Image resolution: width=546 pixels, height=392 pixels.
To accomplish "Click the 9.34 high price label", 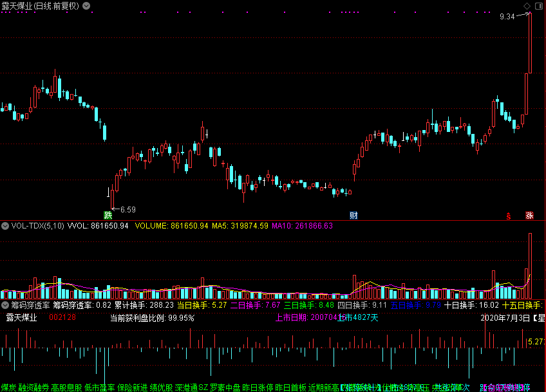I will pos(507,16).
